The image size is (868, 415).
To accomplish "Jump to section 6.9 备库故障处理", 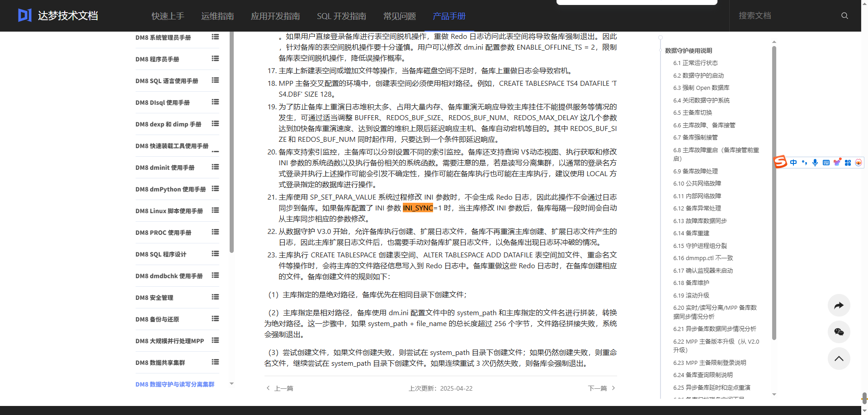I will 695,171.
